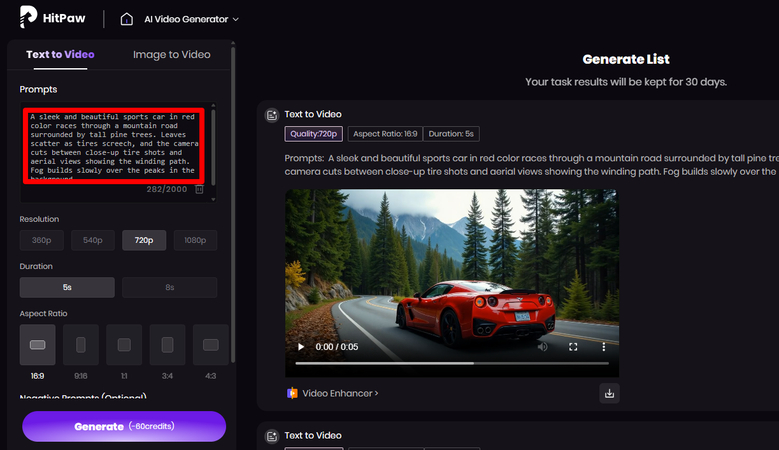Select 720p resolution
This screenshot has height=450, width=779.
click(144, 240)
